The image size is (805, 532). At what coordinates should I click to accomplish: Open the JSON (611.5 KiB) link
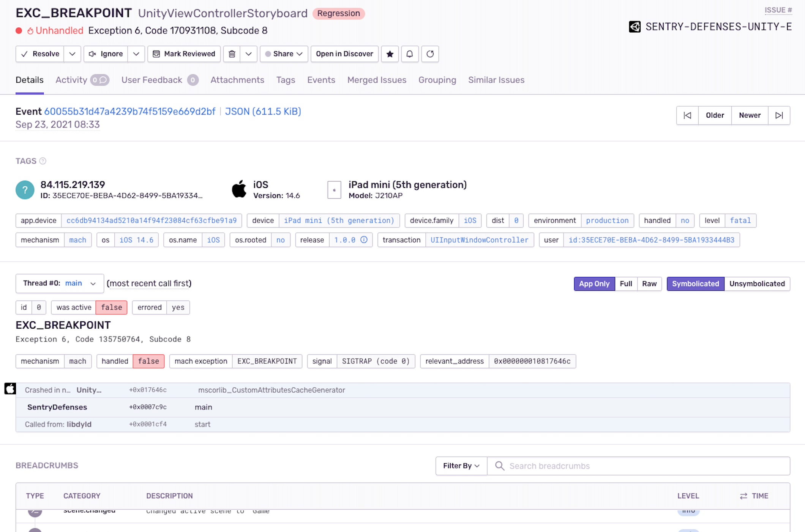[x=263, y=112]
